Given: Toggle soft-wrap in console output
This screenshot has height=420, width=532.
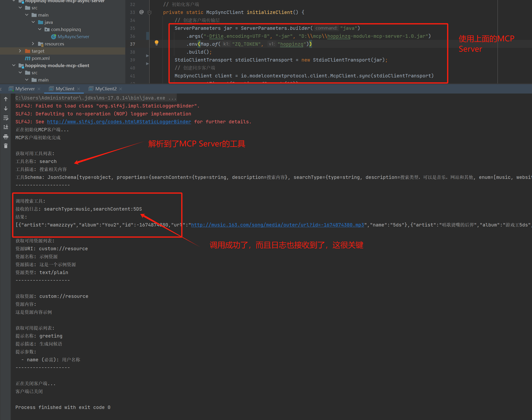Looking at the screenshot, I should click(x=6, y=118).
